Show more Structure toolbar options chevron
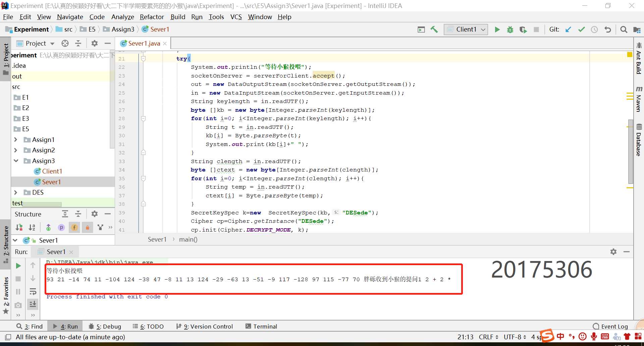This screenshot has width=644, height=346. click(x=110, y=228)
